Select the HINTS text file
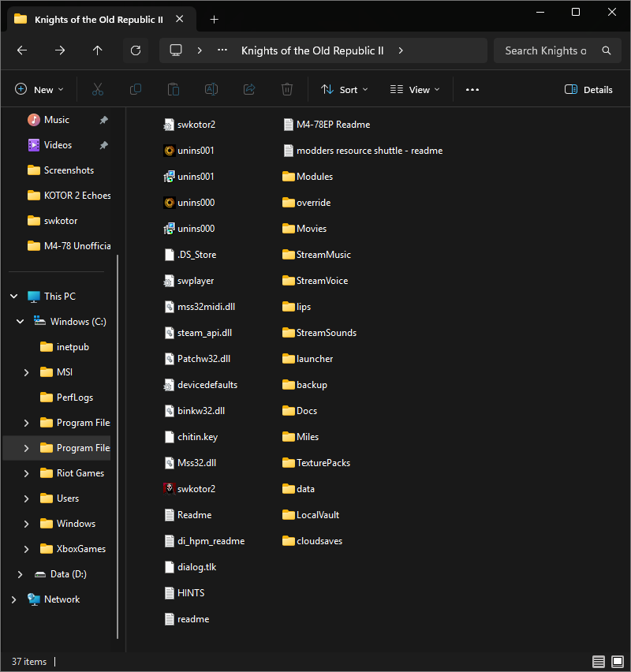 (185, 592)
